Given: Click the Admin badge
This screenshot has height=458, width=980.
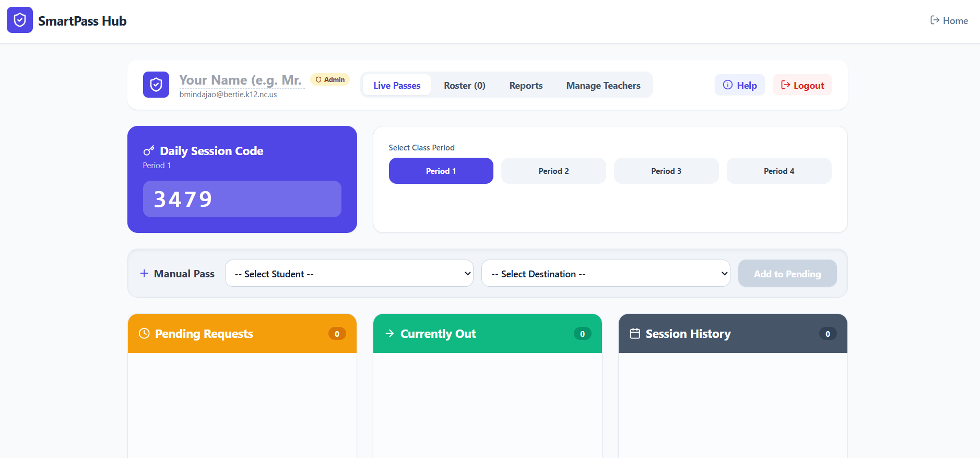Looking at the screenshot, I should [x=330, y=79].
